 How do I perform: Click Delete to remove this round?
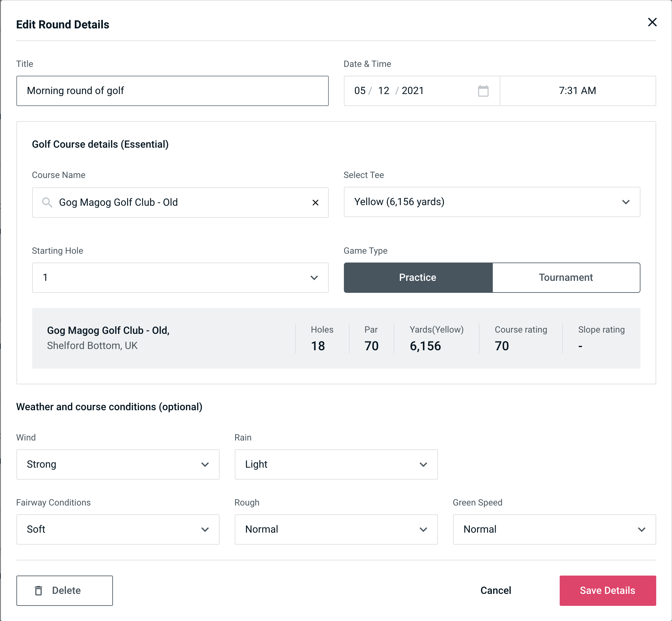point(65,591)
